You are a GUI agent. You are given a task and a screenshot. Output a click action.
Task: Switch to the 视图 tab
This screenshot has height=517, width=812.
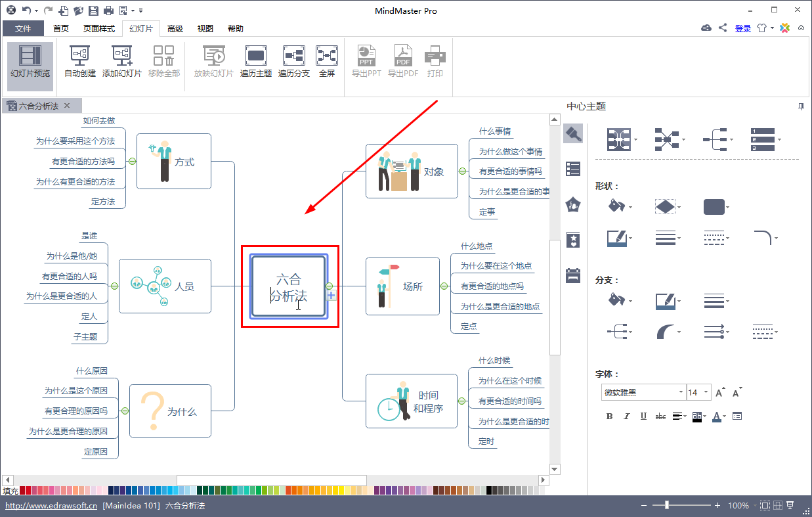click(205, 28)
